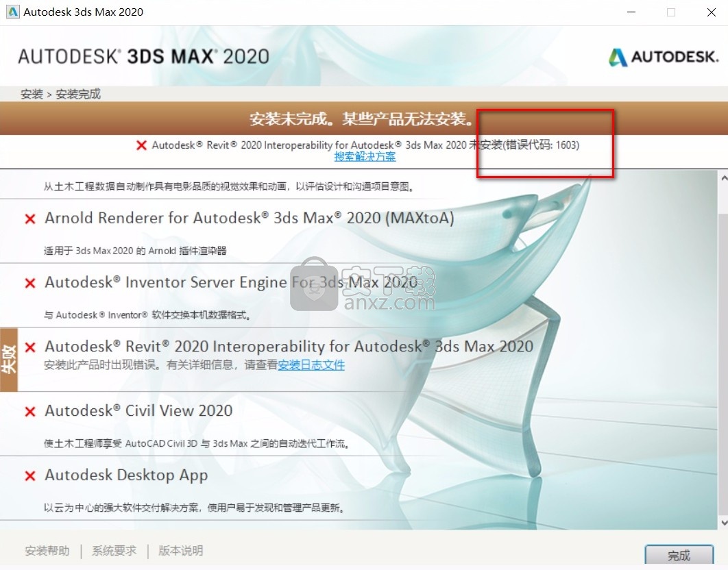The height and width of the screenshot is (570, 728).
Task: Click the 安装未完成 banner message
Action: [361, 119]
